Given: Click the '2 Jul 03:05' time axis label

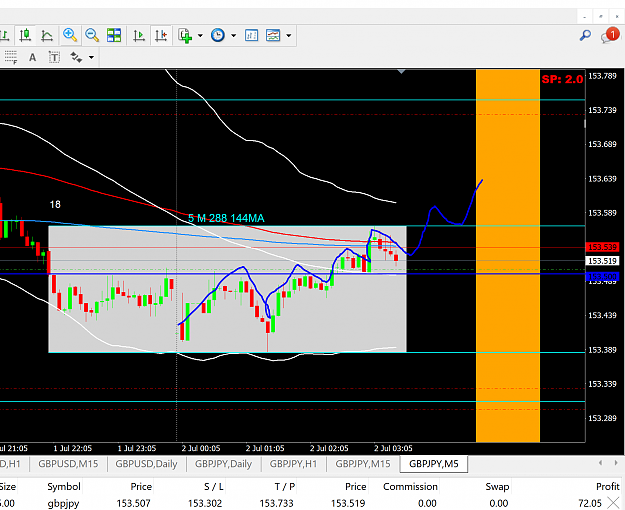Looking at the screenshot, I should (393, 448).
